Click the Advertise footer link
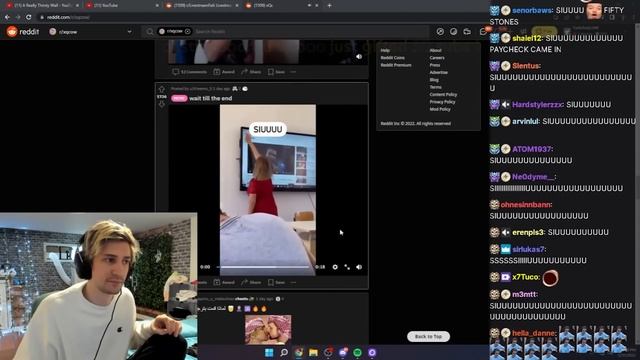This screenshot has height=360, width=640. coord(438,73)
